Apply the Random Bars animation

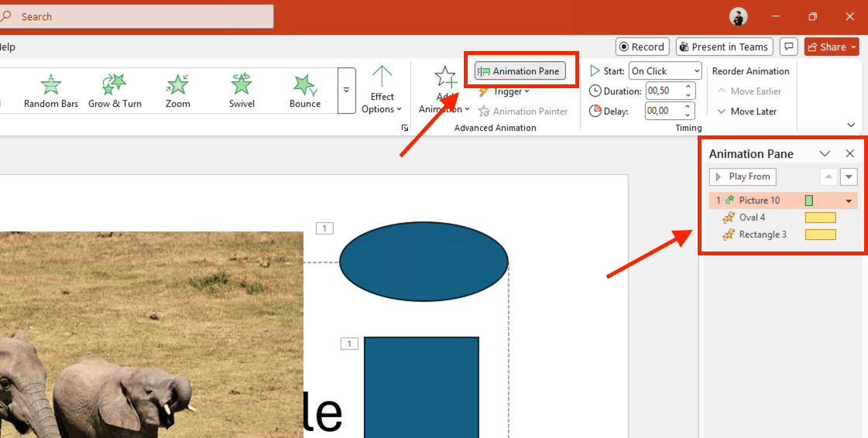51,91
